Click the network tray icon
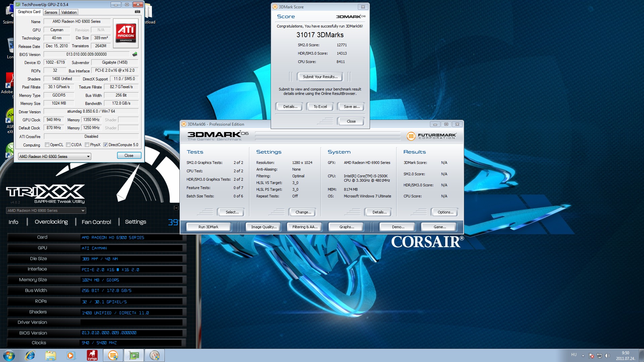Image resolution: width=644 pixels, height=362 pixels. tap(599, 356)
